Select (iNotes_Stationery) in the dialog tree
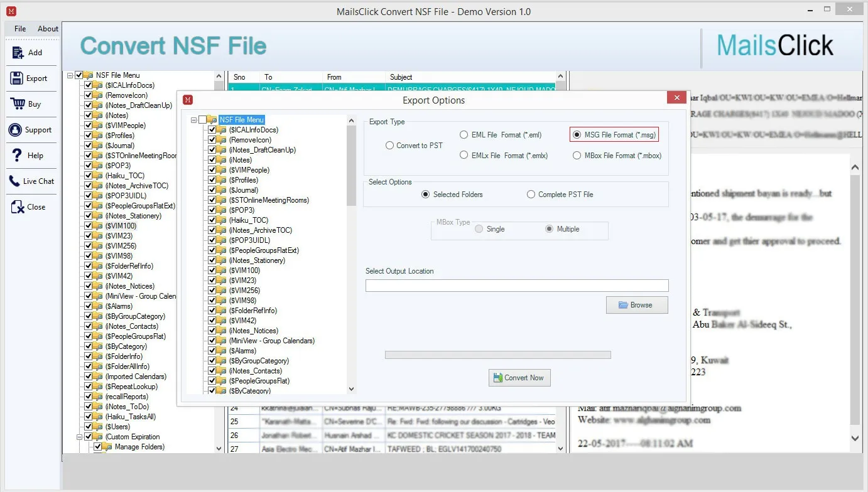The image size is (868, 492). (x=257, y=260)
